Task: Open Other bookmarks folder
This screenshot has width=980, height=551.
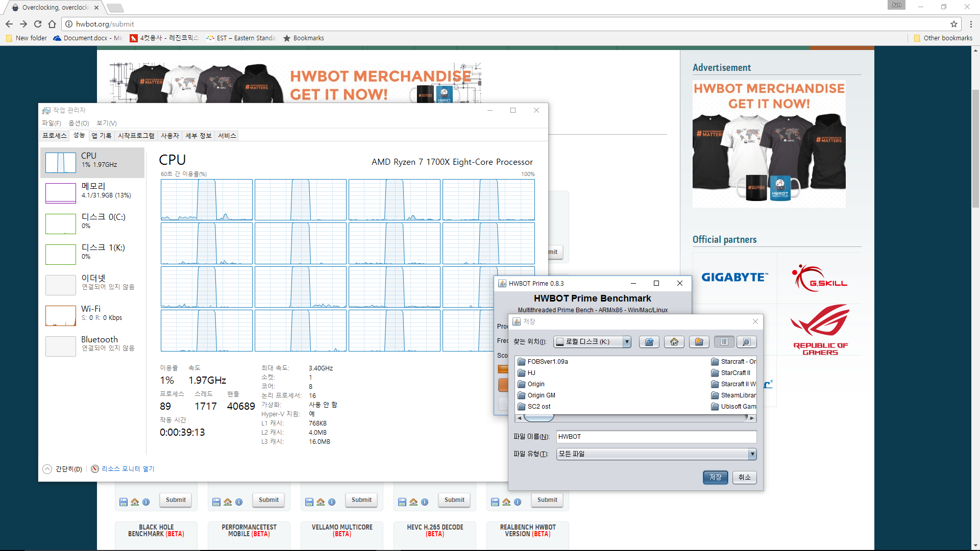Action: click(x=943, y=38)
